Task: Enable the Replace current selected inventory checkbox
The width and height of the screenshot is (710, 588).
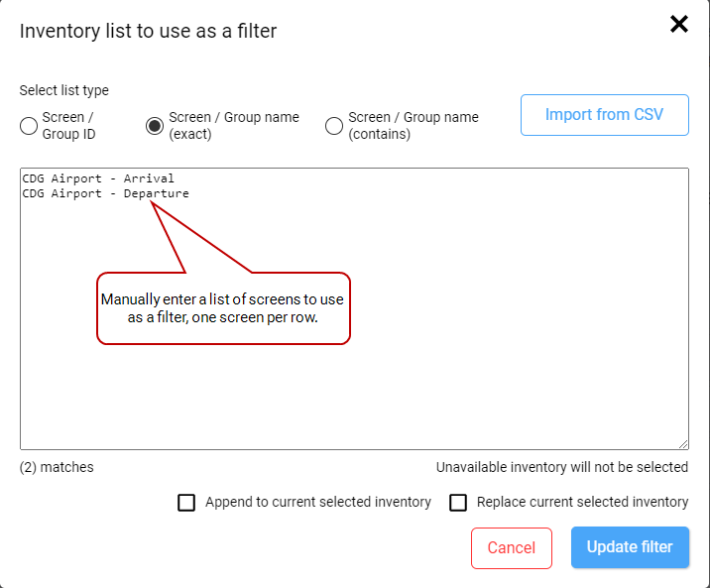Action: coord(458,503)
